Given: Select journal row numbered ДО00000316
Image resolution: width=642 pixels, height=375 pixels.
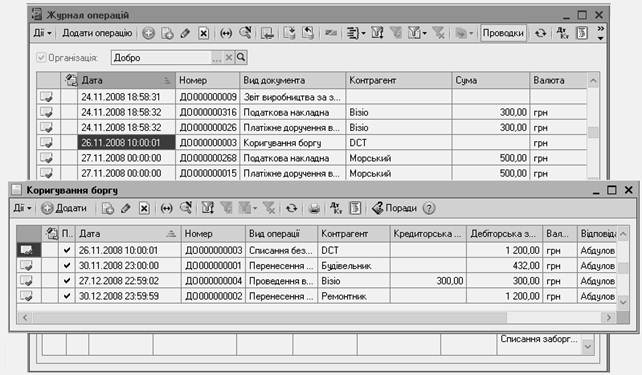Looking at the screenshot, I should pos(312,112).
